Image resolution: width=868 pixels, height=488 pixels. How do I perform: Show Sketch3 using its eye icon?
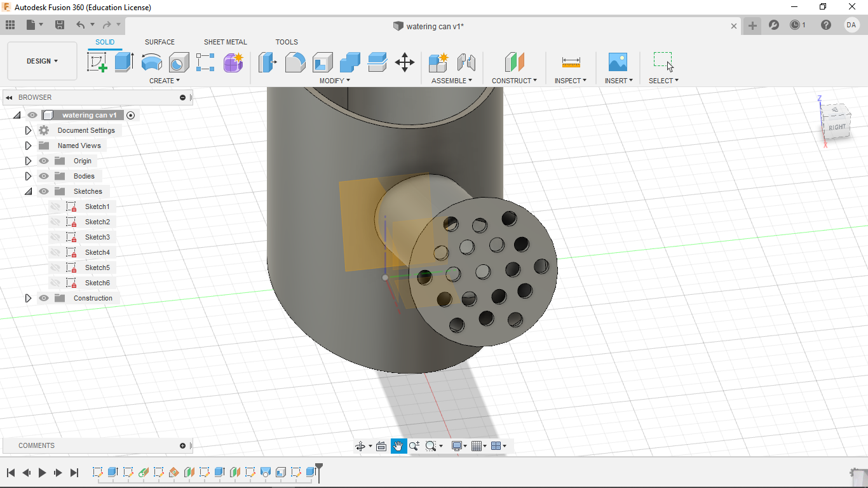[x=55, y=237]
